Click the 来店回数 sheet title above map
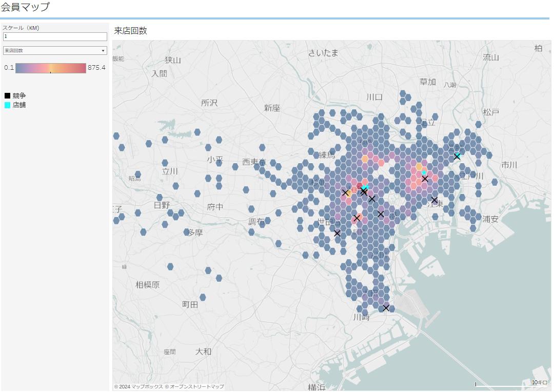 (130, 31)
